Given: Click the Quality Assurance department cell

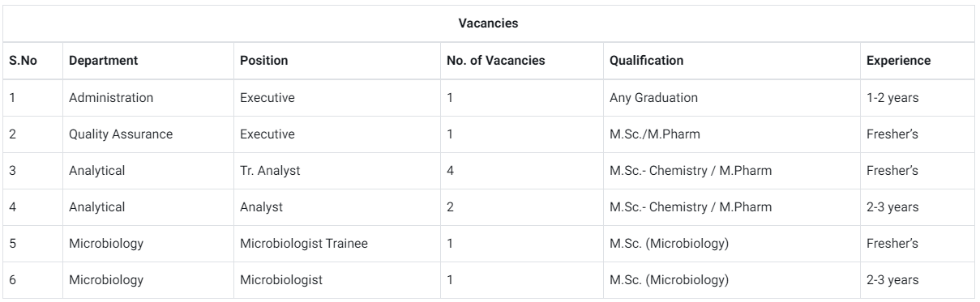Looking at the screenshot, I should pyautogui.click(x=121, y=134).
